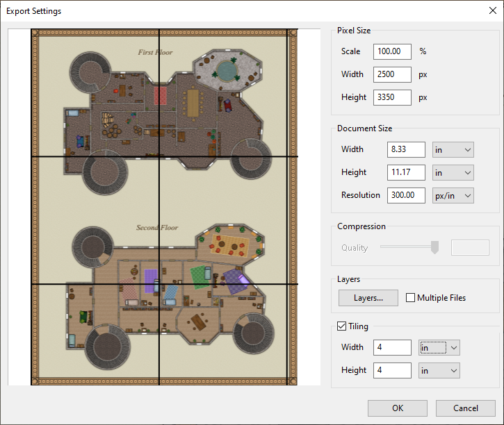Enable the Multiple Files checkbox

(x=411, y=298)
